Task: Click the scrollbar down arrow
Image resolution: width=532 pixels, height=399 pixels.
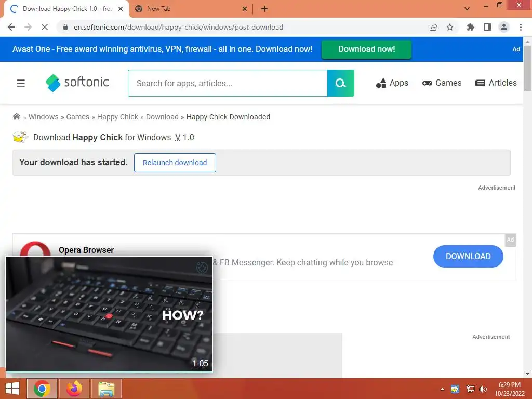Action: pos(528,374)
